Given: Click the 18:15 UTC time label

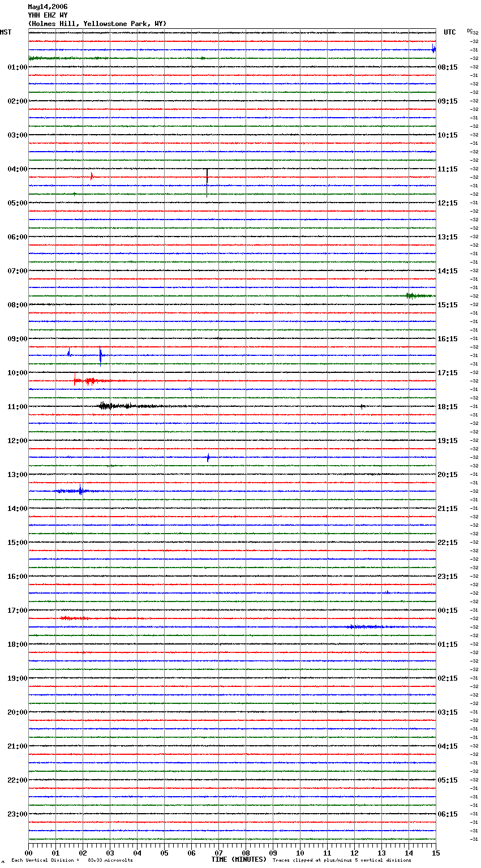Looking at the screenshot, I should 448,407.
